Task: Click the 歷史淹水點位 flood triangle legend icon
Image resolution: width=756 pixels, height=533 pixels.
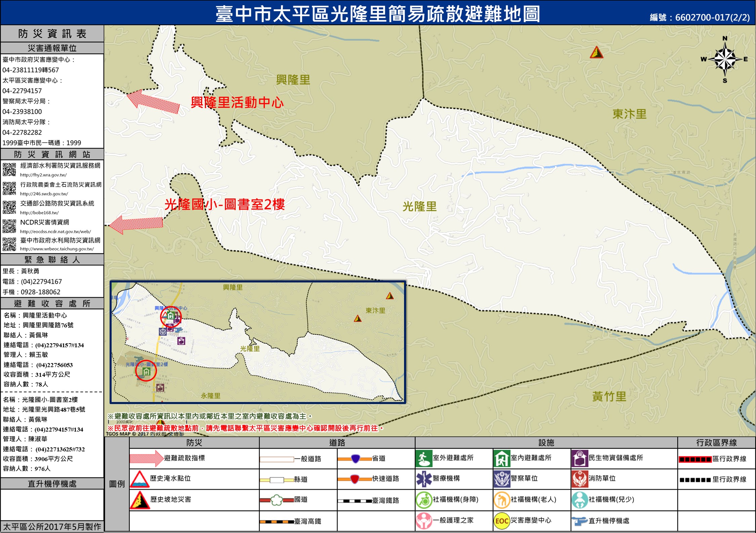Action: [140, 479]
